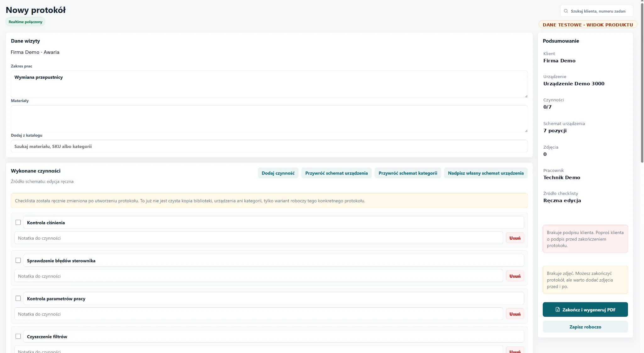Click note field under Kontrola ciśnienia
The width and height of the screenshot is (644, 353).
[x=258, y=238]
